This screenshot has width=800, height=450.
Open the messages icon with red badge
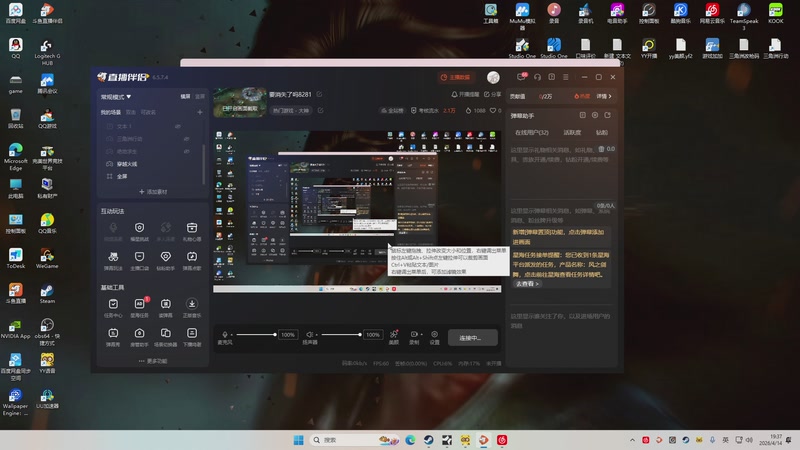[x=521, y=77]
